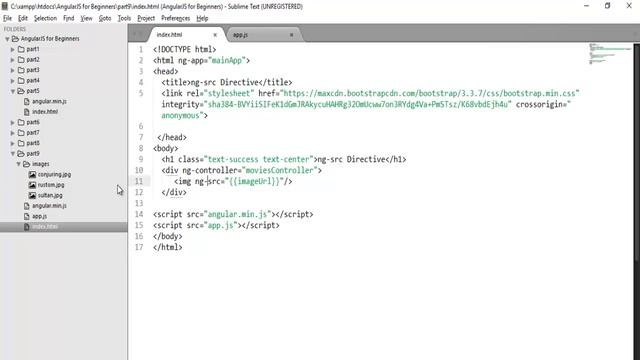The image size is (640, 360).
Task: Click part9 angular.min.js file icon
Action: click(27, 206)
